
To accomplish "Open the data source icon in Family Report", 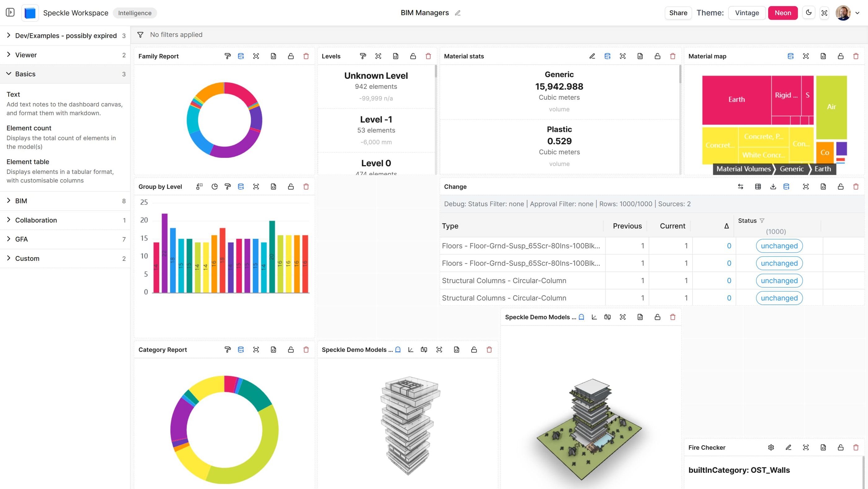I will click(x=241, y=56).
